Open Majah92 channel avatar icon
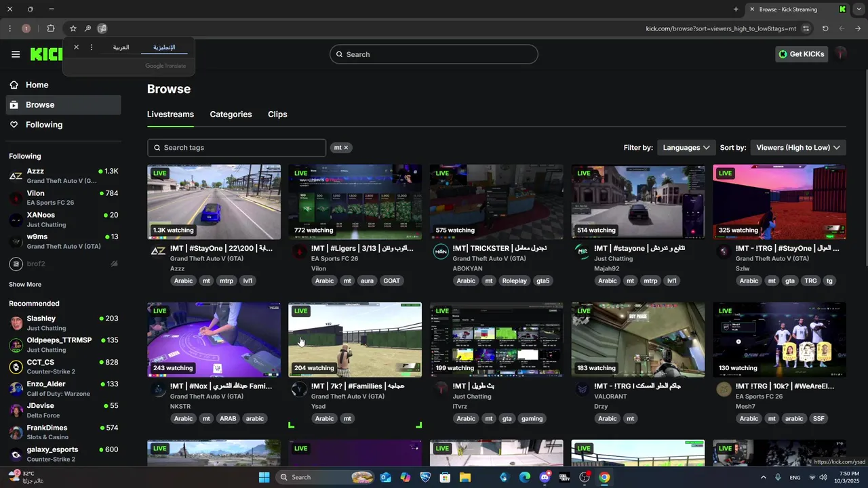868x488 pixels. 582,251
